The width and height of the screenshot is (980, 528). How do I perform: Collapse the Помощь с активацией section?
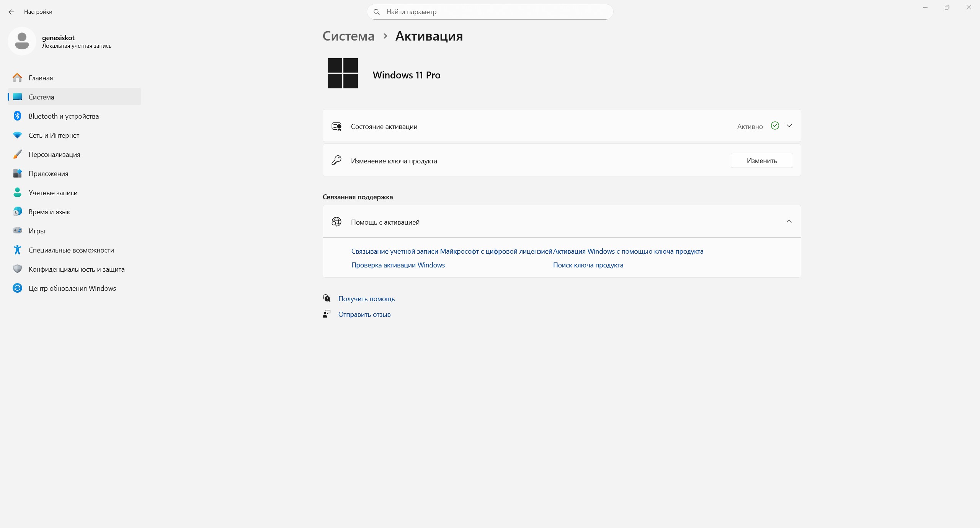789,222
